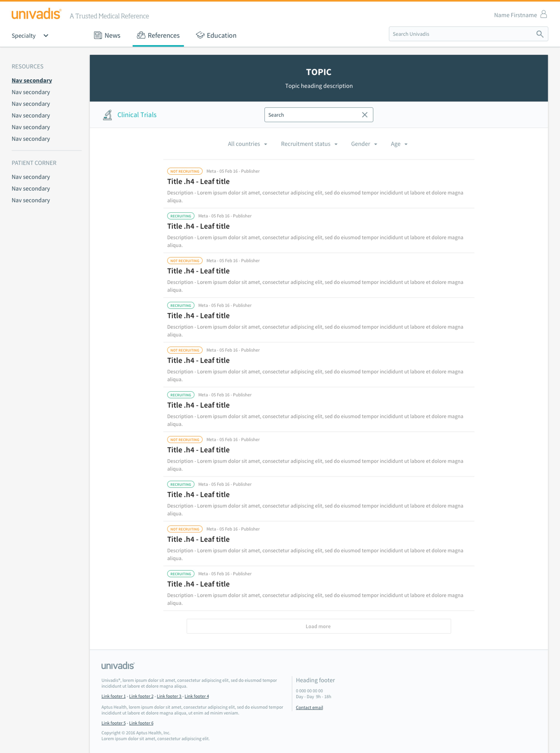Open the Contact email link
The image size is (560, 753).
coord(309,708)
